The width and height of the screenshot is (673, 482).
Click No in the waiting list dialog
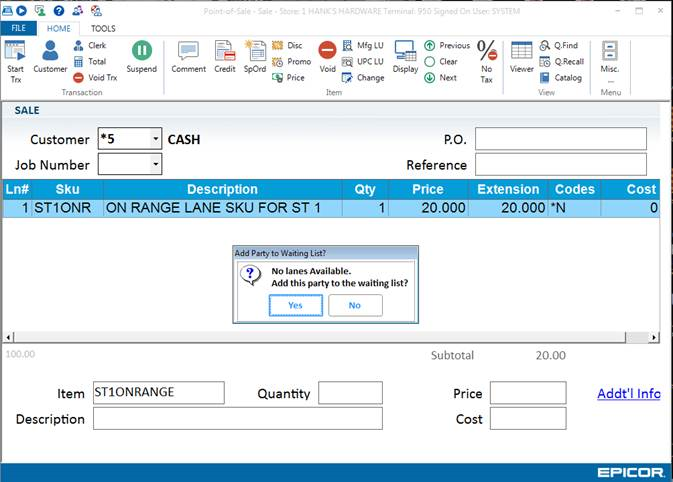[355, 305]
